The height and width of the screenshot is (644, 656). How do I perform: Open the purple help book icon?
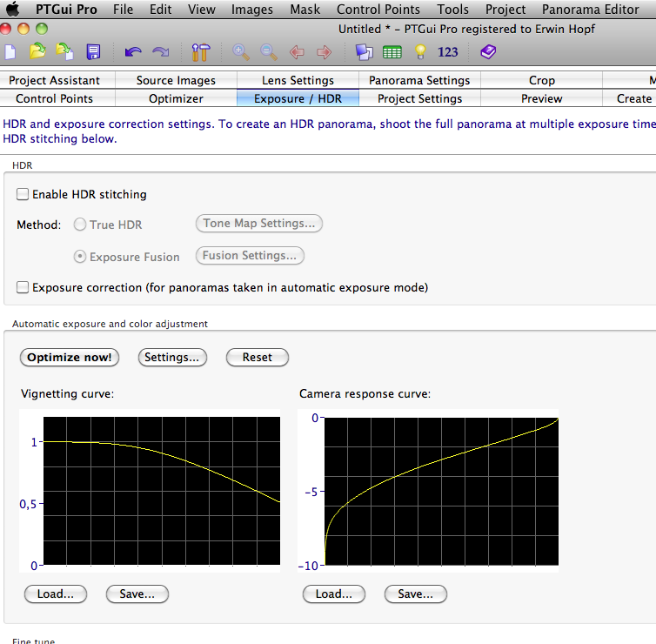pos(488,52)
